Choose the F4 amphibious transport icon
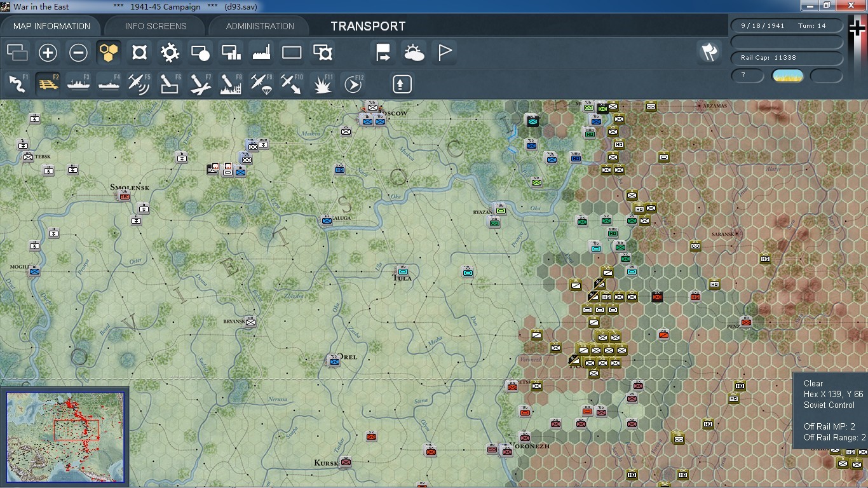Screen dimensions: 868x488 click(109, 84)
